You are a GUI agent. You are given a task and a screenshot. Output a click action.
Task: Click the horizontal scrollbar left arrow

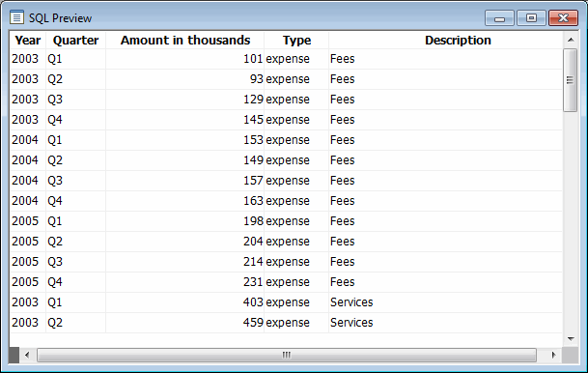click(27, 355)
